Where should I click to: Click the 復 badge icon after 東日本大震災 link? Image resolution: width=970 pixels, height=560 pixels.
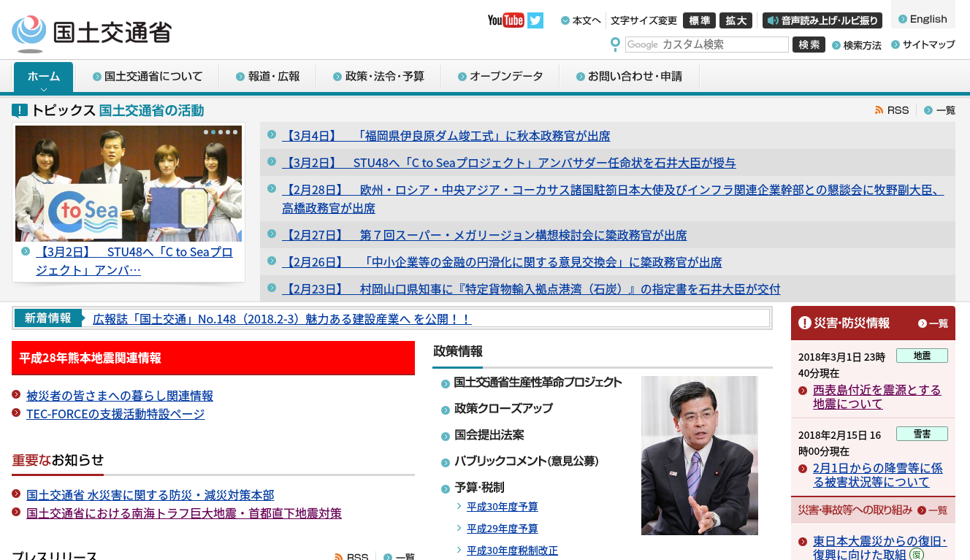[x=917, y=555]
